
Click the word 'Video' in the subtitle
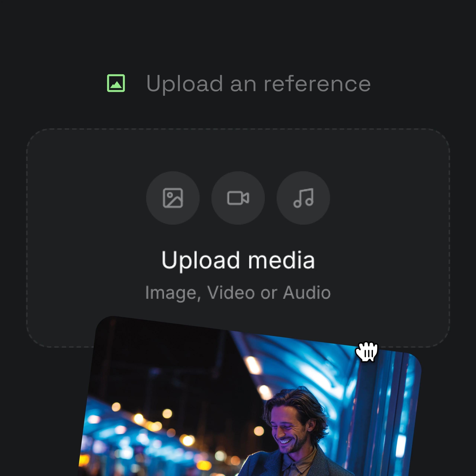231,293
